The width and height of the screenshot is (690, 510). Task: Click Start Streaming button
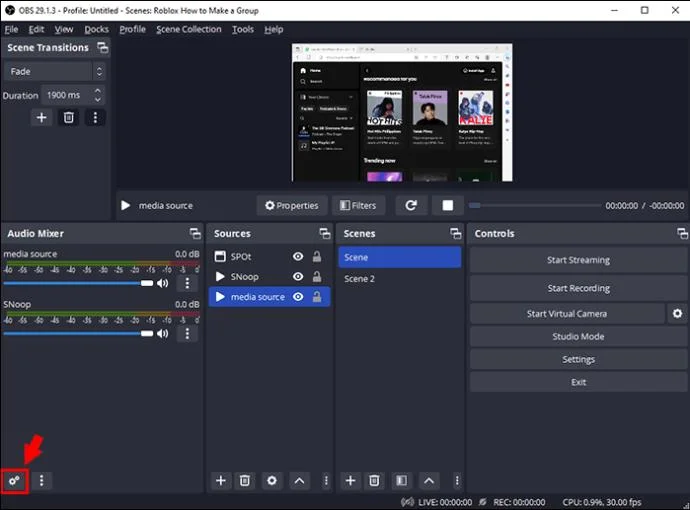click(578, 260)
